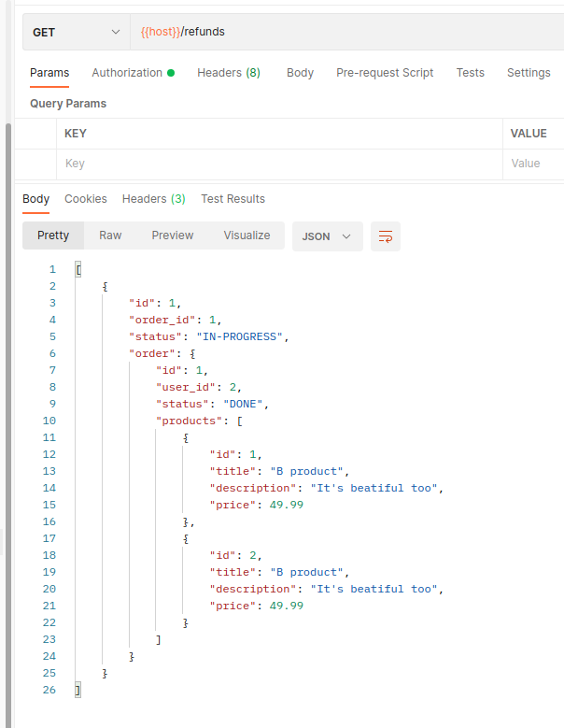Select the Pretty view button
The height and width of the screenshot is (728, 564).
pos(53,236)
